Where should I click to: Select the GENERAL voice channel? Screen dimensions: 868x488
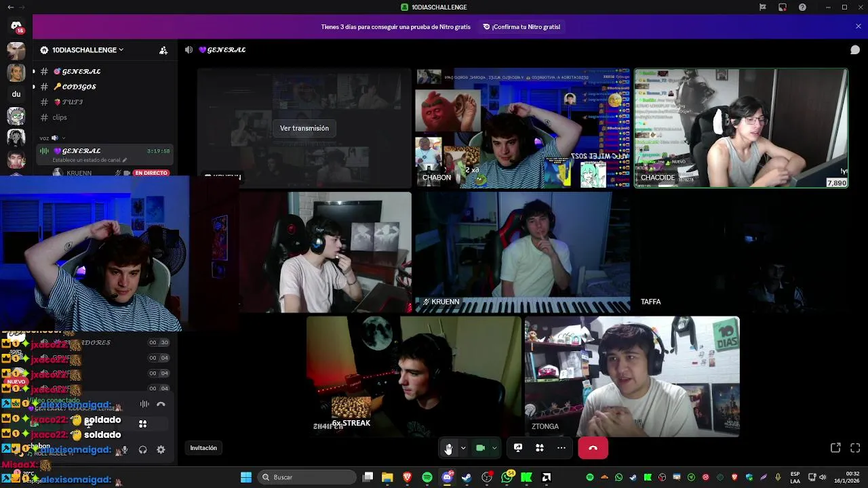(x=103, y=155)
